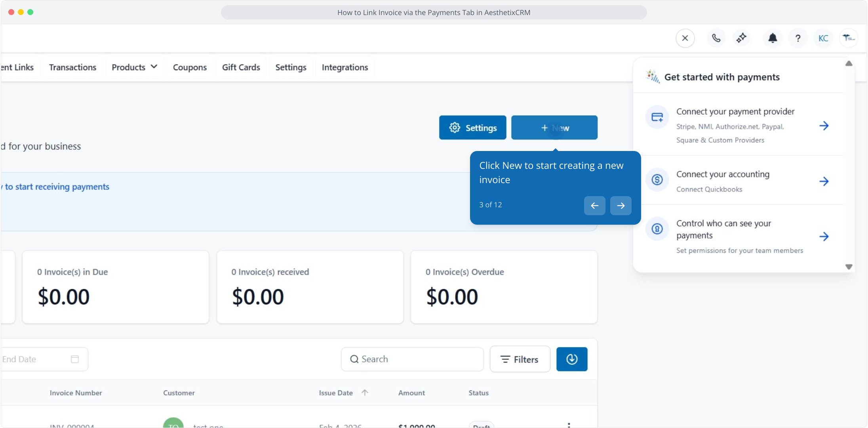Open the Filters button
The width and height of the screenshot is (868, 428).
point(520,359)
